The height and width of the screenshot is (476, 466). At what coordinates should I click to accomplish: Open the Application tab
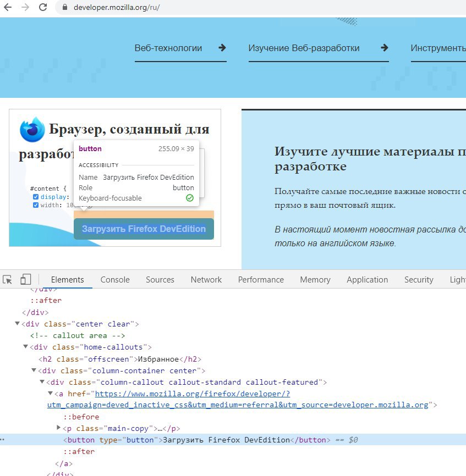pos(368,280)
